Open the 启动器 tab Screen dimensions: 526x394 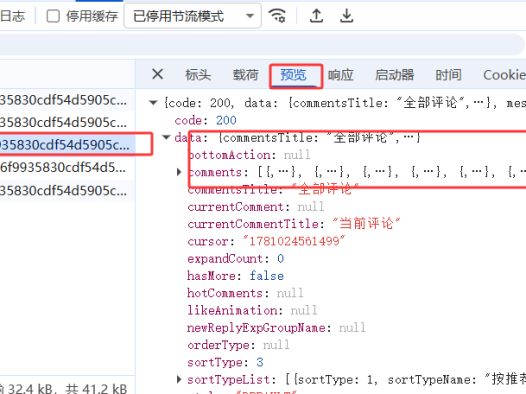[x=394, y=74]
